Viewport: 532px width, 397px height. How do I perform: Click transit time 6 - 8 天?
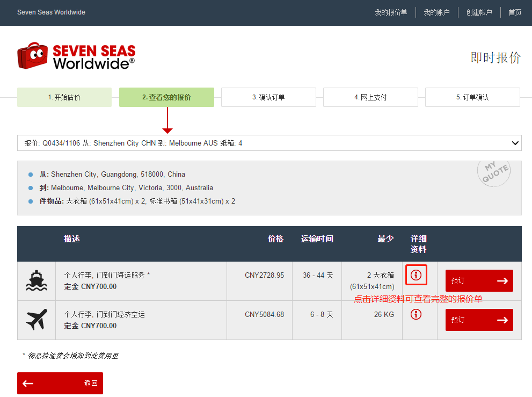coord(322,314)
